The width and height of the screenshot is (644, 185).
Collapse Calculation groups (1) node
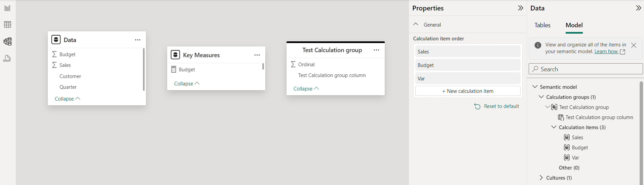click(x=541, y=97)
